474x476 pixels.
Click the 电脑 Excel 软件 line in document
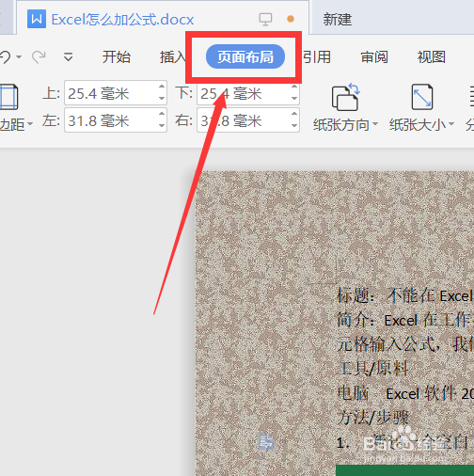pos(405,393)
